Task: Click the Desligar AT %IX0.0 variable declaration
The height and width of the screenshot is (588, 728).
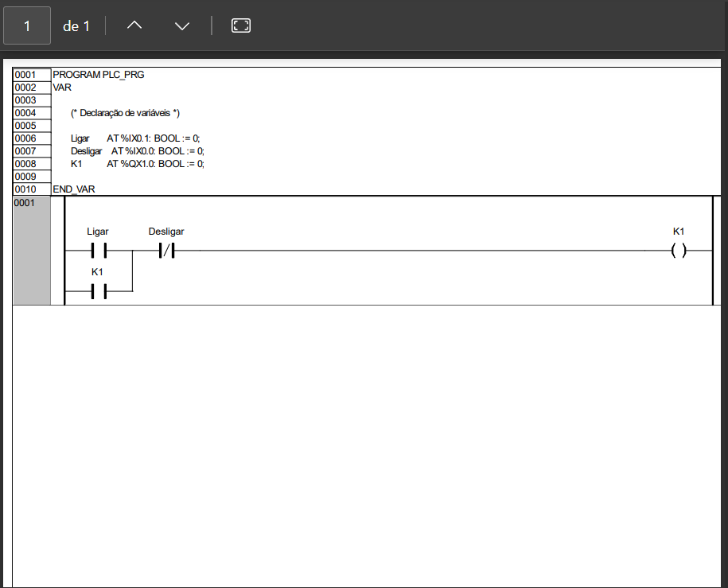Action: coord(137,151)
